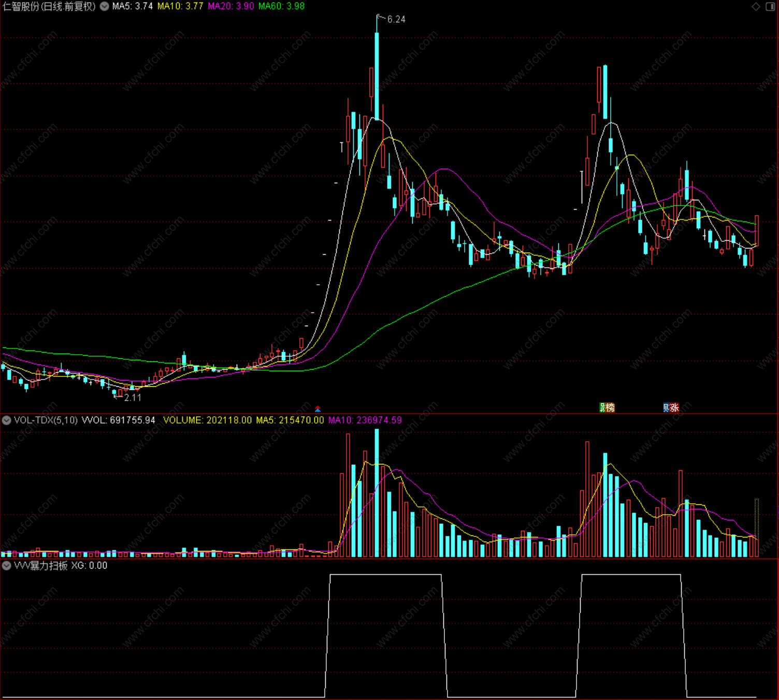Open the VV暴力扫板 indicator dropdown circle
The width and height of the screenshot is (779, 700).
(x=6, y=566)
